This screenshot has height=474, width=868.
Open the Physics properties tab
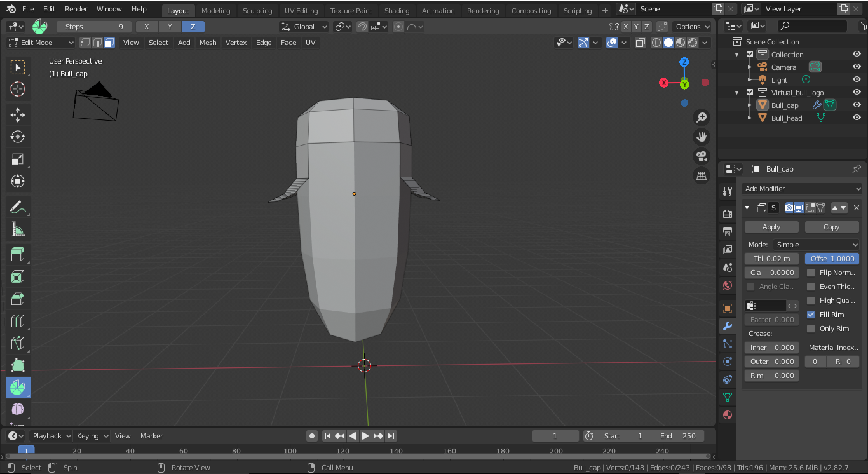click(x=728, y=362)
